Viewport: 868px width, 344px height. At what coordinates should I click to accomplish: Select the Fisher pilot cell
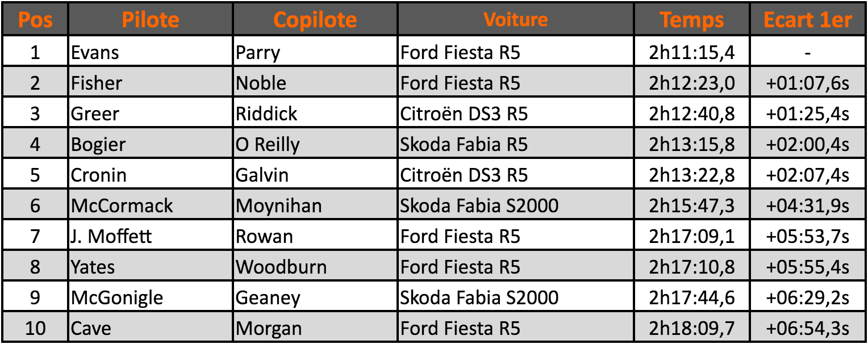click(97, 83)
